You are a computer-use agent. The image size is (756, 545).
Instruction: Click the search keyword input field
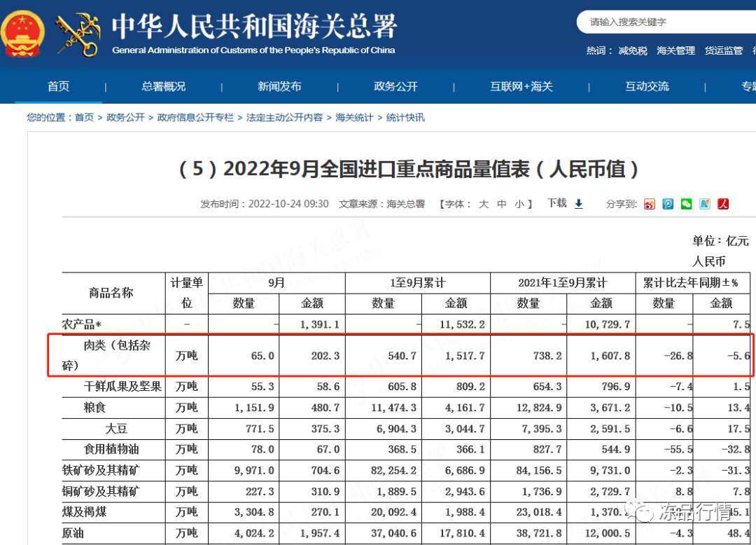[665, 22]
